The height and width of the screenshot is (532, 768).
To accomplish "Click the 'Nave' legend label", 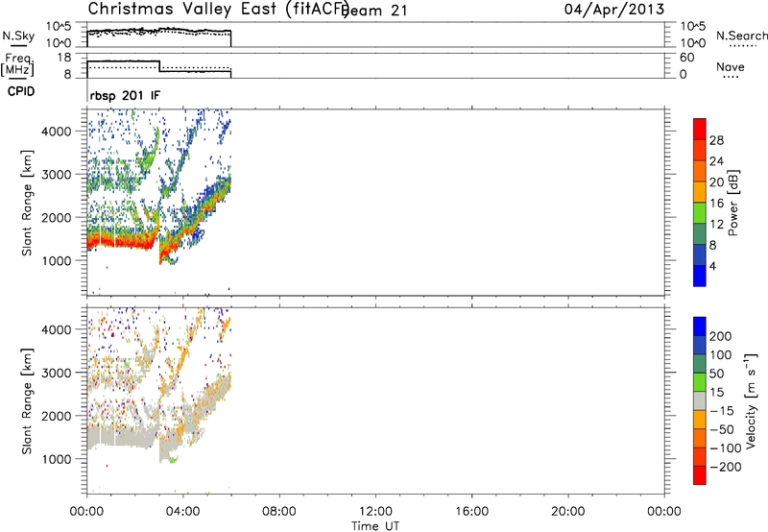I will pos(731,67).
